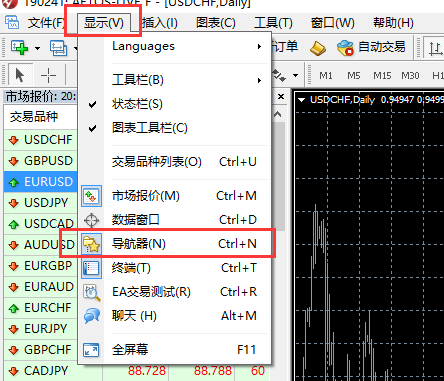Click the new chart toolbar icon
The image size is (444, 381).
point(19,47)
